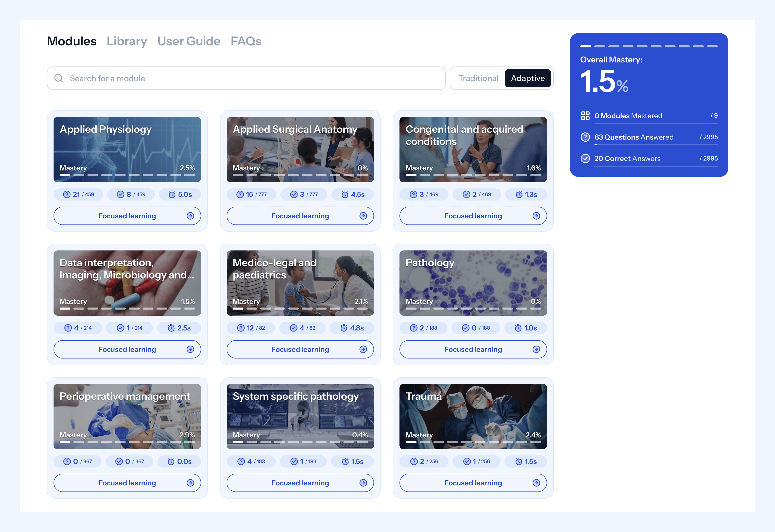Click Congenital conditions '3 / 469' count
The width and height of the screenshot is (775, 532).
(429, 194)
